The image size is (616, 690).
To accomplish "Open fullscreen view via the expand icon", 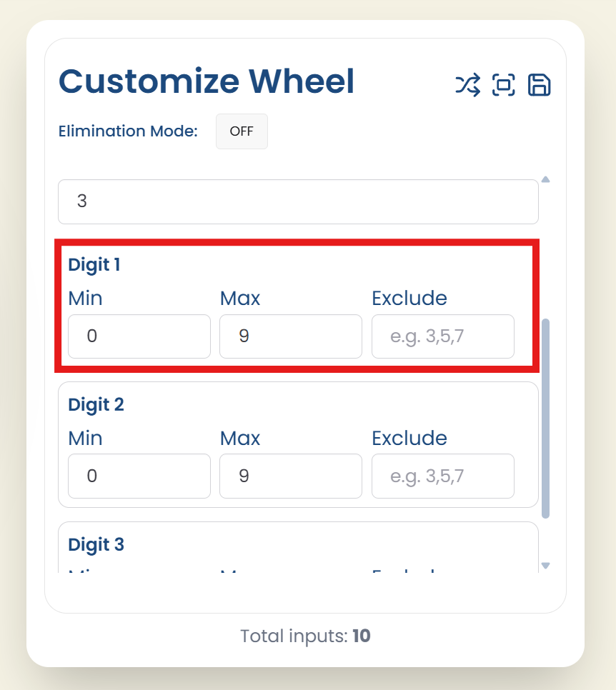I will pyautogui.click(x=504, y=85).
